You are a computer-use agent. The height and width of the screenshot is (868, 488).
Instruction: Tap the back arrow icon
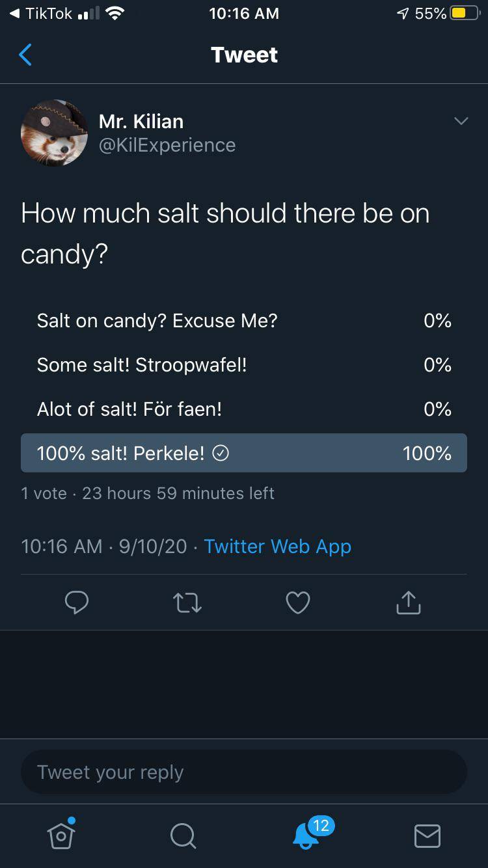click(x=25, y=55)
